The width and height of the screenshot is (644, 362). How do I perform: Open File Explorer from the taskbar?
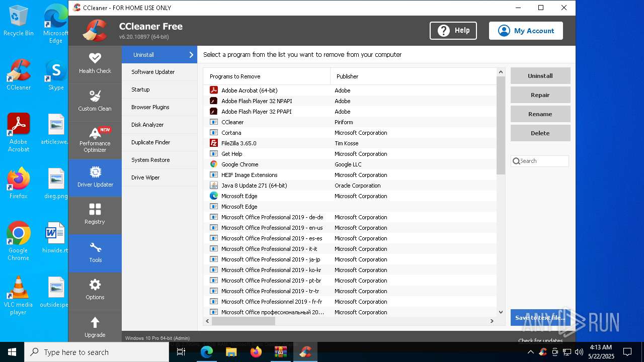coord(231,352)
